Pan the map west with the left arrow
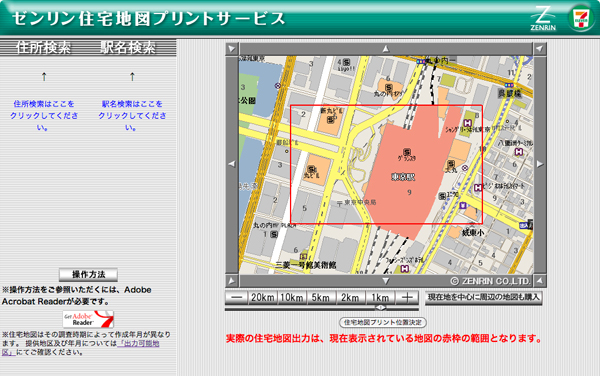600x376 pixels. pos(232,164)
